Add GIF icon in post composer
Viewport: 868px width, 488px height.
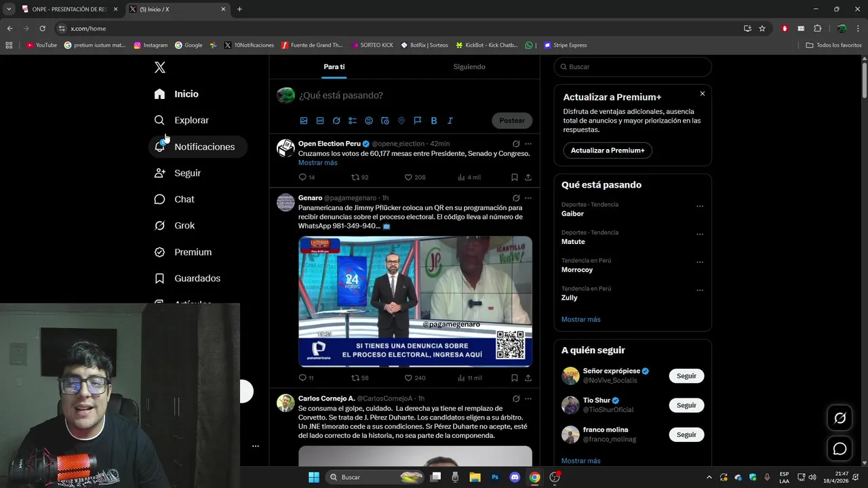point(320,121)
